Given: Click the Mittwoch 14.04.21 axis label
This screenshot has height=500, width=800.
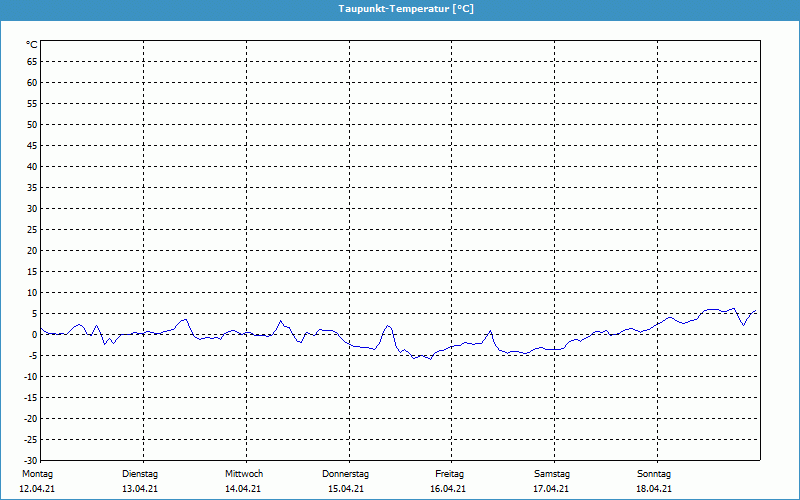Looking at the screenshot, I should pyautogui.click(x=243, y=481).
